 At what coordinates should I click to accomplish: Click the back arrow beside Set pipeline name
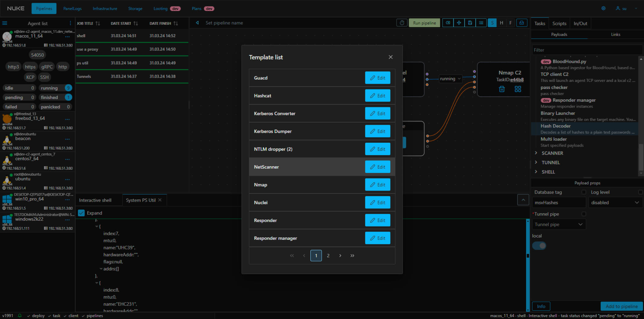[197, 23]
